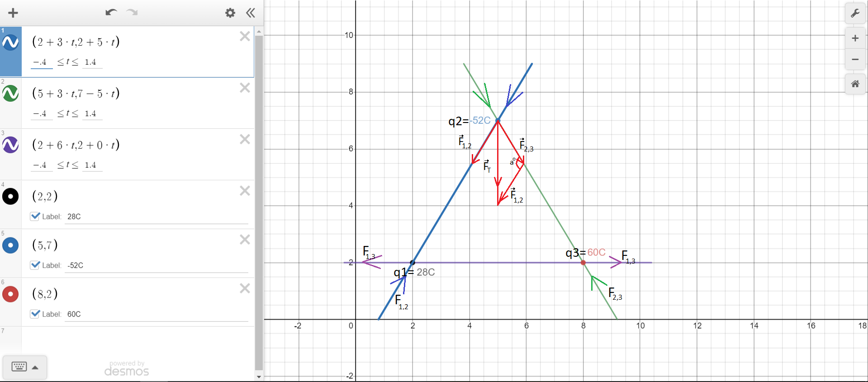Zoom out on the graph
The height and width of the screenshot is (382, 868).
click(855, 59)
